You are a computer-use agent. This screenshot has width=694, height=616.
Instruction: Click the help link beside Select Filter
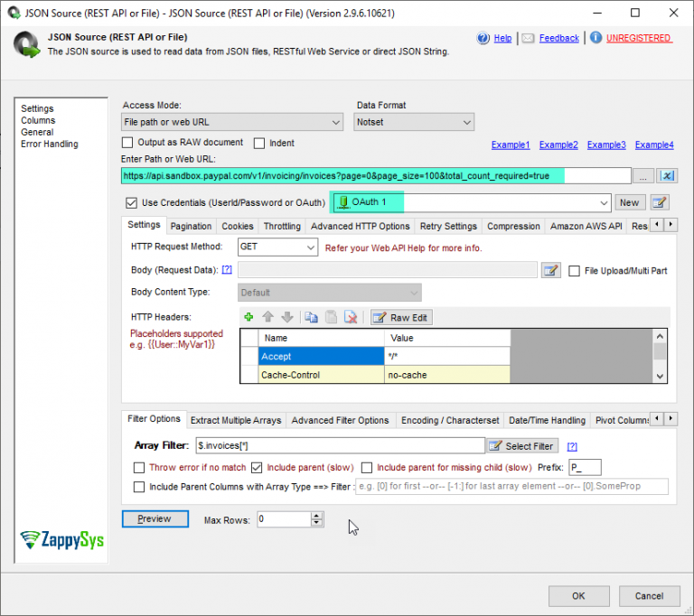(x=572, y=446)
